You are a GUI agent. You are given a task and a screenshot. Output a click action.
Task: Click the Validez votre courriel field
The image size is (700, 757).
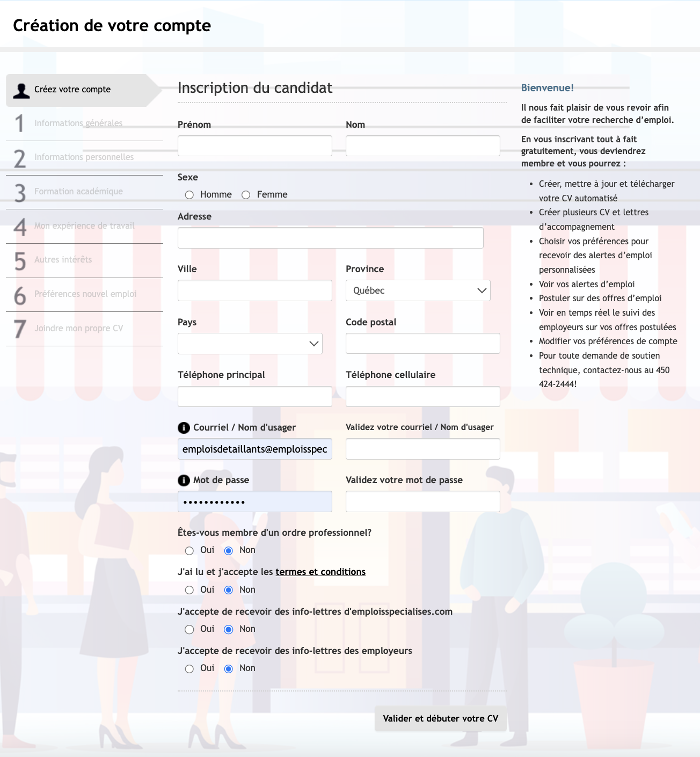tap(423, 449)
